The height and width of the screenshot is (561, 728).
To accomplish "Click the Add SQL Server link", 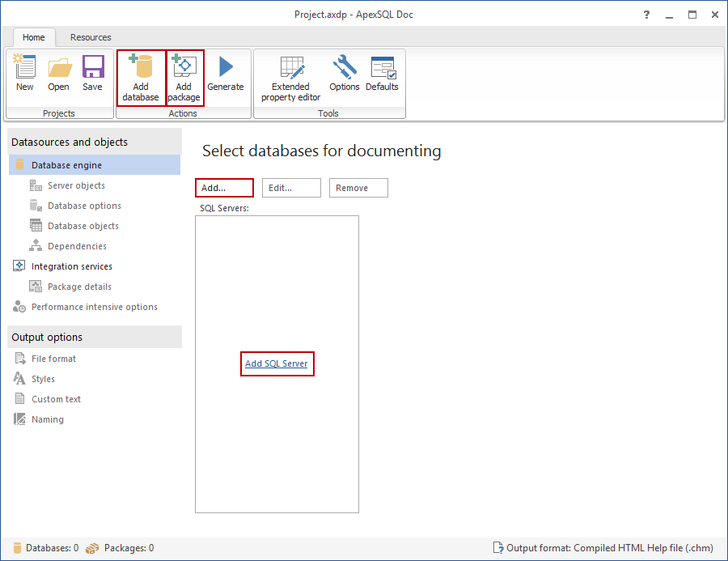I will pyautogui.click(x=277, y=363).
